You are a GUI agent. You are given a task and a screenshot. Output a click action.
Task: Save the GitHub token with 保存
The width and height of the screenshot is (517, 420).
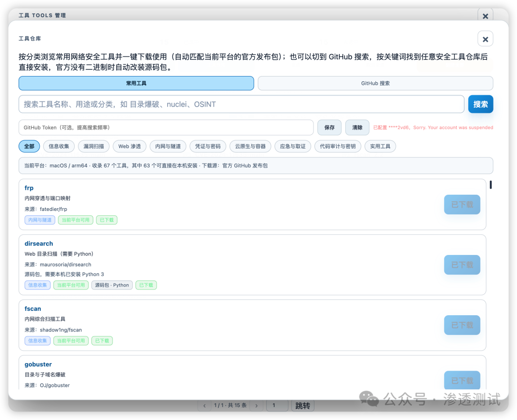point(329,127)
